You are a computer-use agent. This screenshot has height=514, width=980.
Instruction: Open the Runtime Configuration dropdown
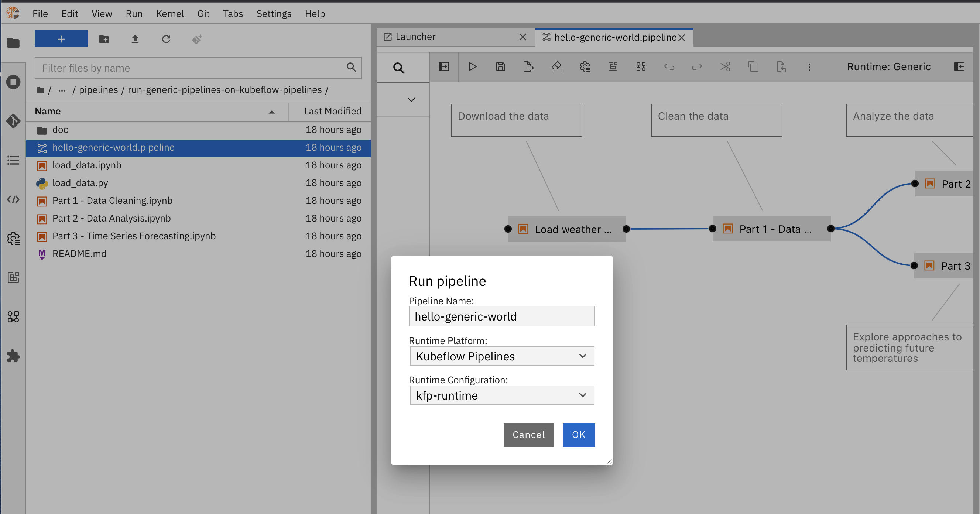pos(501,395)
